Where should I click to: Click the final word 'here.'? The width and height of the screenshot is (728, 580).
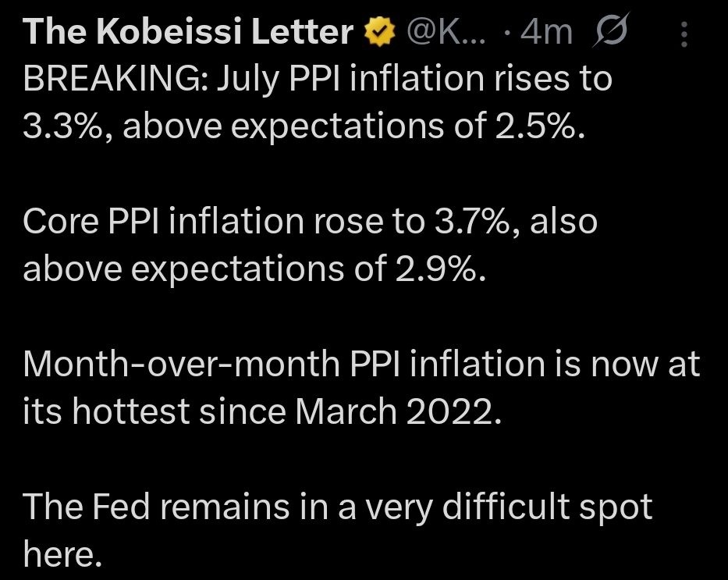pyautogui.click(x=63, y=553)
